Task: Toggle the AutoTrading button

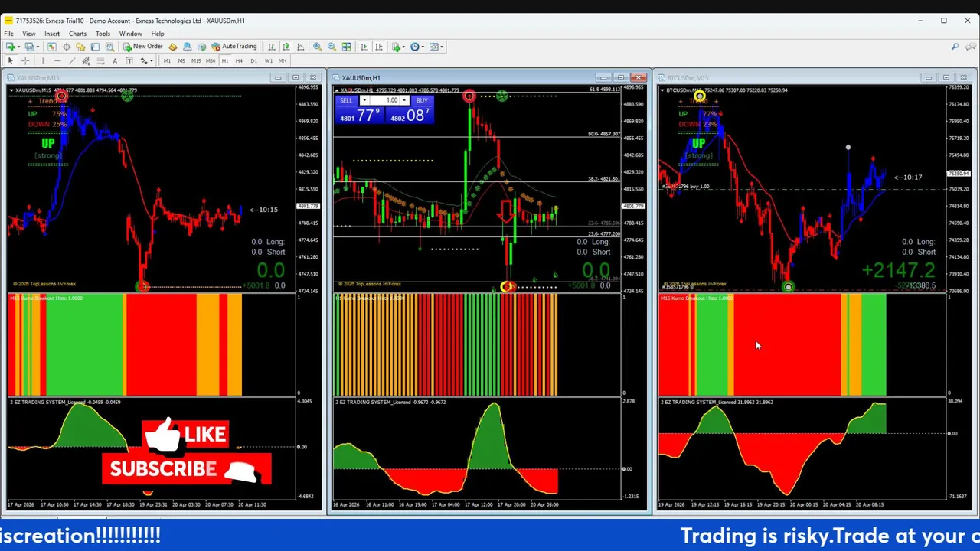Action: pos(234,47)
